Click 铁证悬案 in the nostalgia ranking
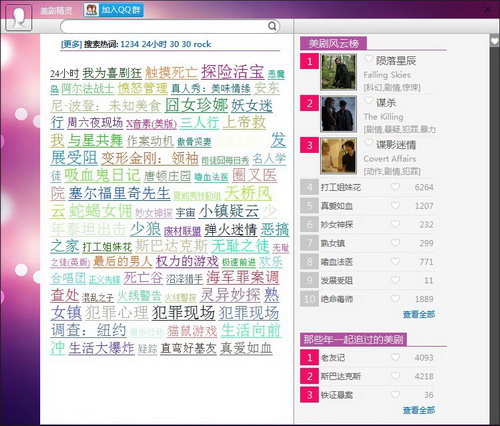Viewport: 500px width, 426px height. click(337, 395)
